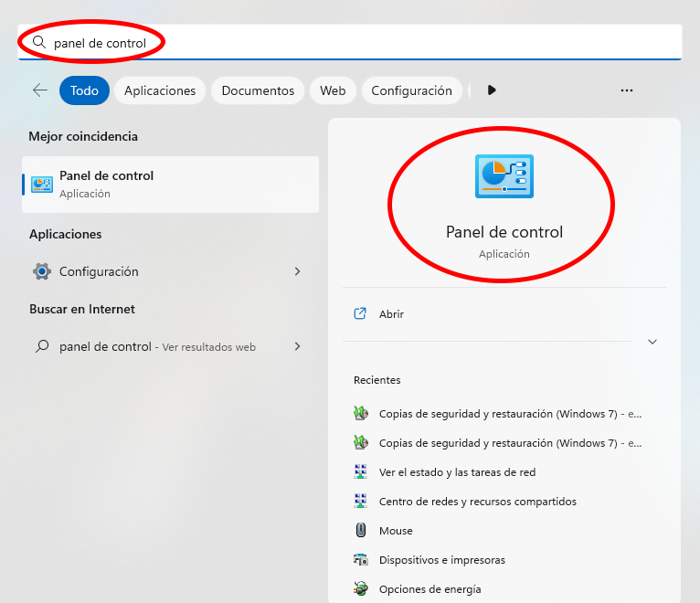Click the icon of the second Copias de seguridad entry
Screen dimensions: 700x603
[x=361, y=443]
